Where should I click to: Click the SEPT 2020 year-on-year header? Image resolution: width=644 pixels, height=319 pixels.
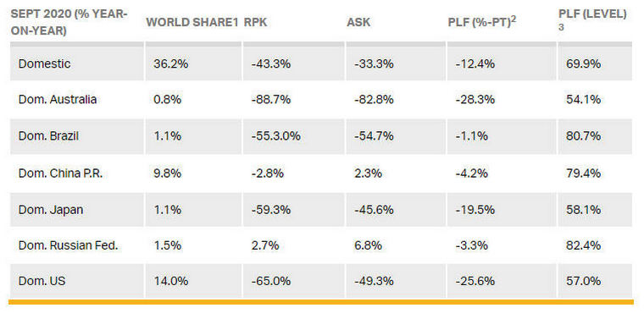69,22
